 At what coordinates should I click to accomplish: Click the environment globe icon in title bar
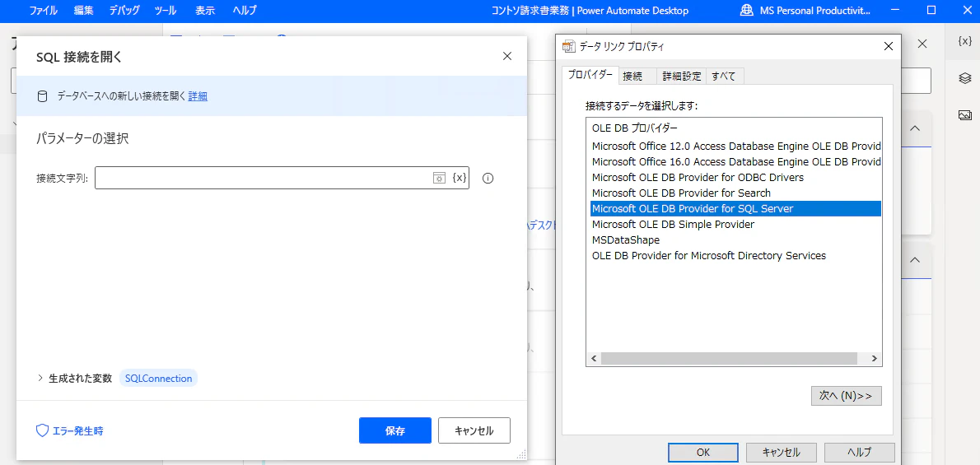(x=746, y=11)
